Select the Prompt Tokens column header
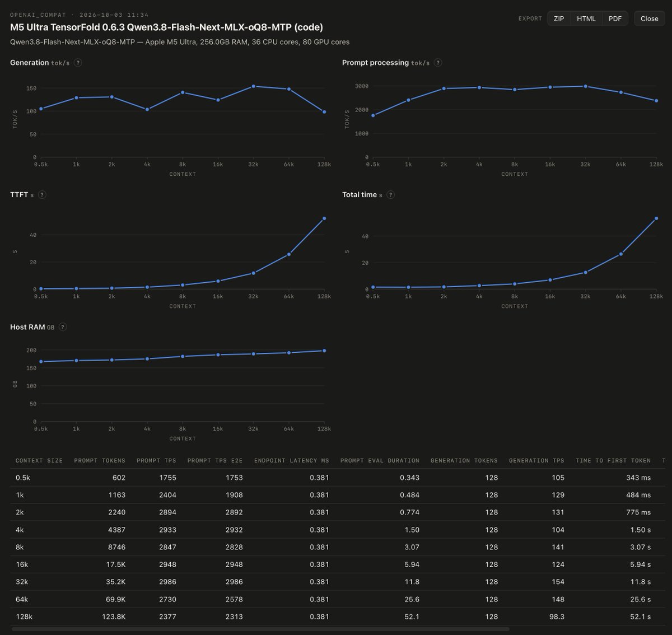Screen dimensions: 672x635 point(100,460)
